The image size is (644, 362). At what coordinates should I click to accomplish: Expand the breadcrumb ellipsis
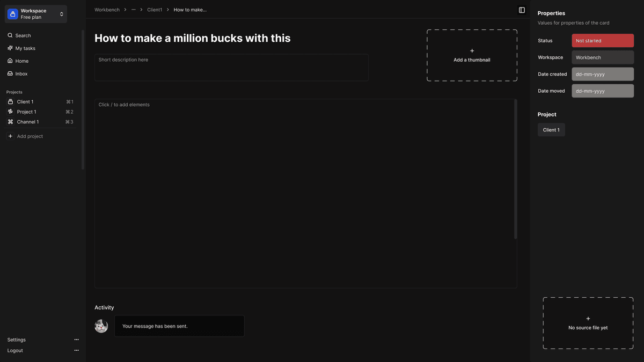point(134,10)
